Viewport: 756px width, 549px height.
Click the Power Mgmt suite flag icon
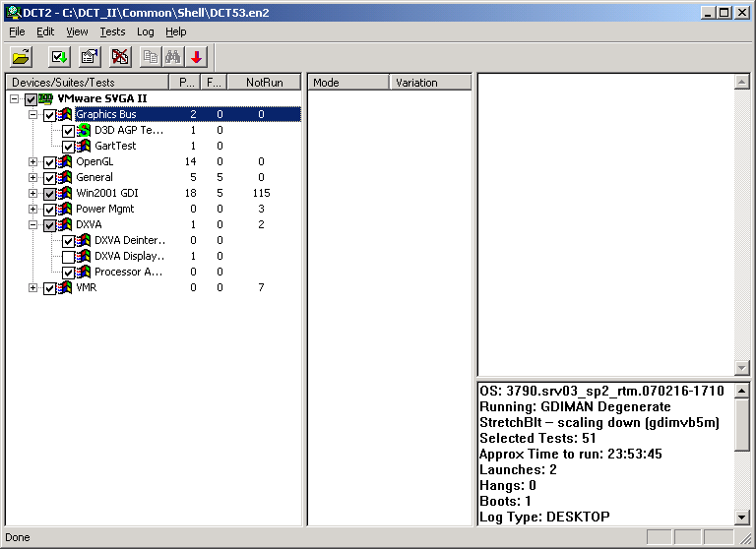(x=65, y=210)
